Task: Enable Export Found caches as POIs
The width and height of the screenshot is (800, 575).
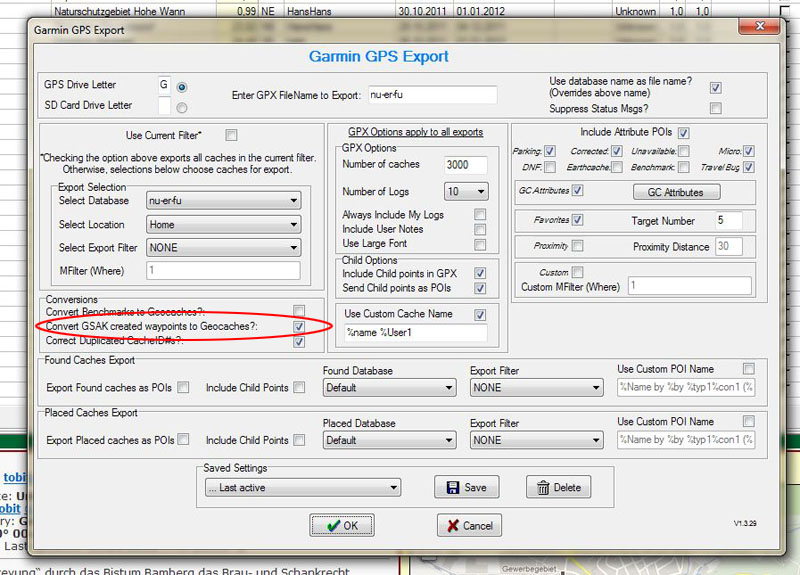Action: pos(183,388)
